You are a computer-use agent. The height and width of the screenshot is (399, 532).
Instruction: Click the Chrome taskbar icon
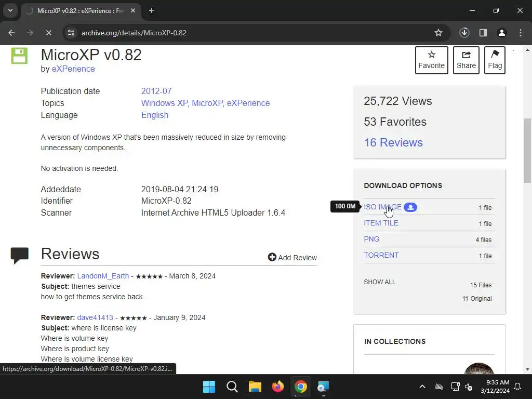pos(301,387)
